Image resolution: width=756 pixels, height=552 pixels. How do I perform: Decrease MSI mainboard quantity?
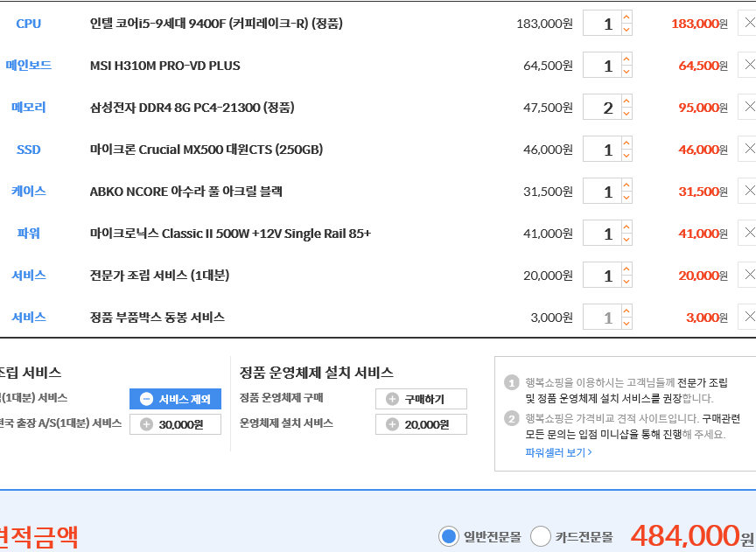click(626, 72)
